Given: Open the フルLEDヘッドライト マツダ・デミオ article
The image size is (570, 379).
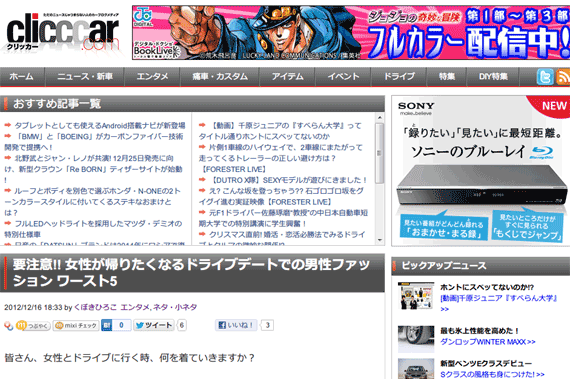Looking at the screenshot, I should coord(93,229).
